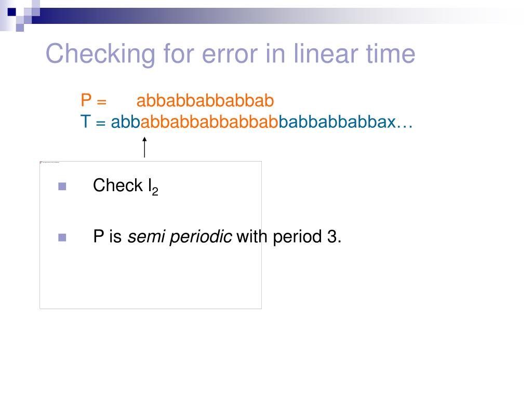Click the upward arrow under the T string
532x399 pixels.
(x=144, y=147)
